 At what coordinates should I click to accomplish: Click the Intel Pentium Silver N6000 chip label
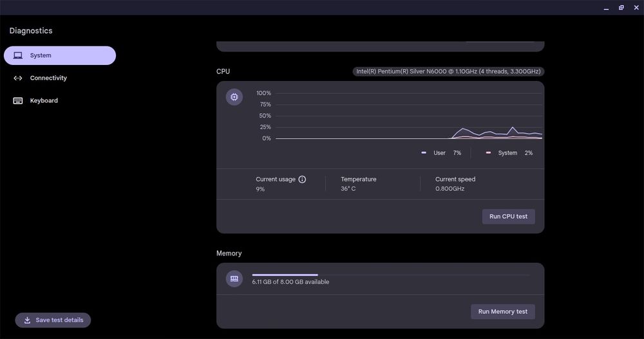point(448,71)
